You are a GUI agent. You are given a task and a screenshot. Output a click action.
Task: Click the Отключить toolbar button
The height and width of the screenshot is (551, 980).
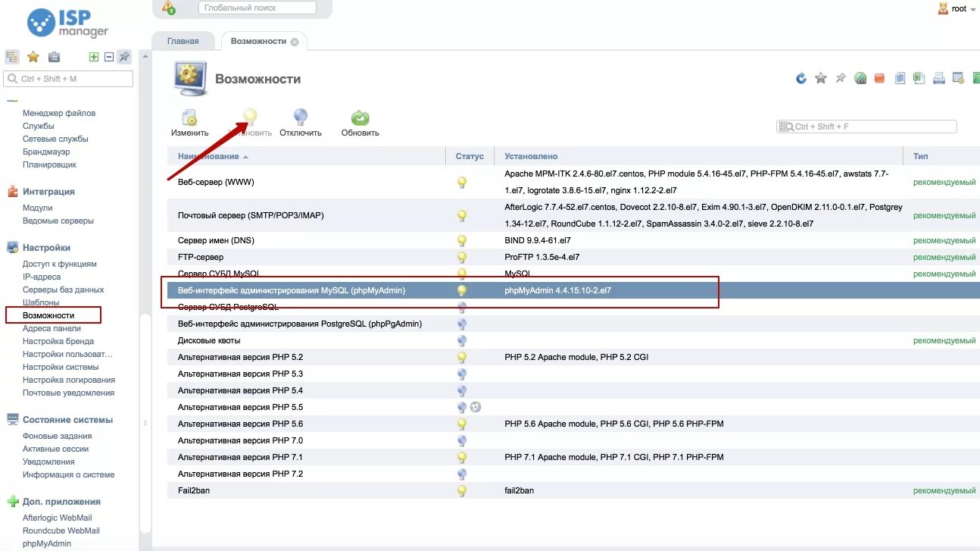(301, 123)
